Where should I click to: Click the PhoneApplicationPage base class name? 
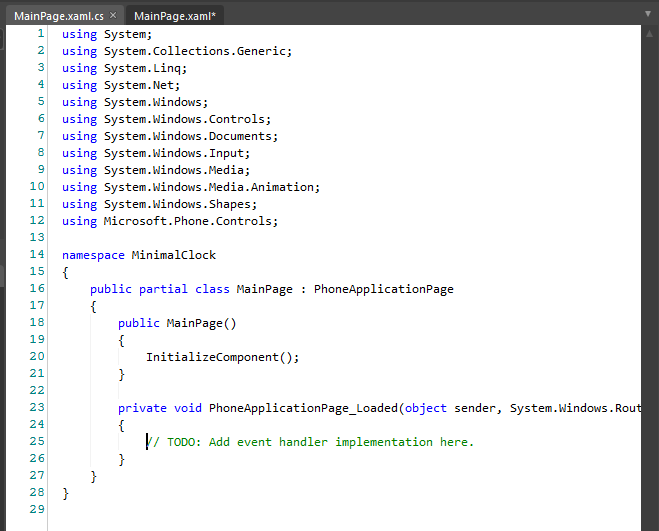[x=383, y=289]
